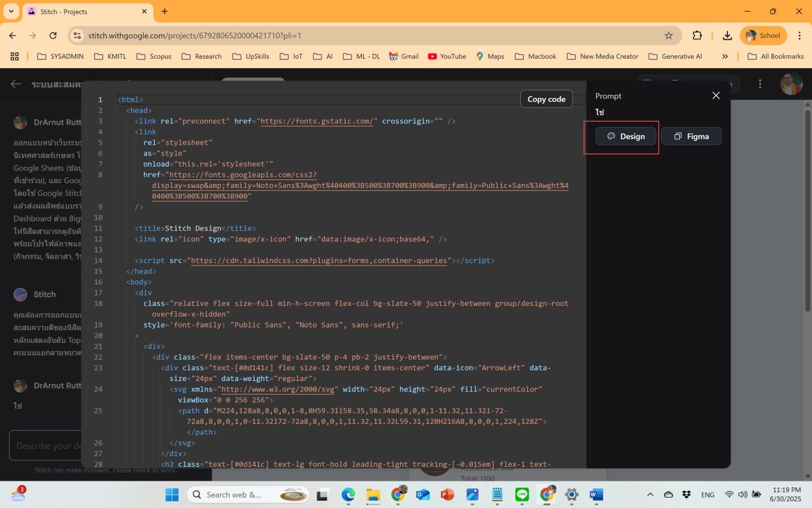Image resolution: width=812 pixels, height=508 pixels.
Task: Open Chrome downloads icon
Action: click(x=727, y=35)
